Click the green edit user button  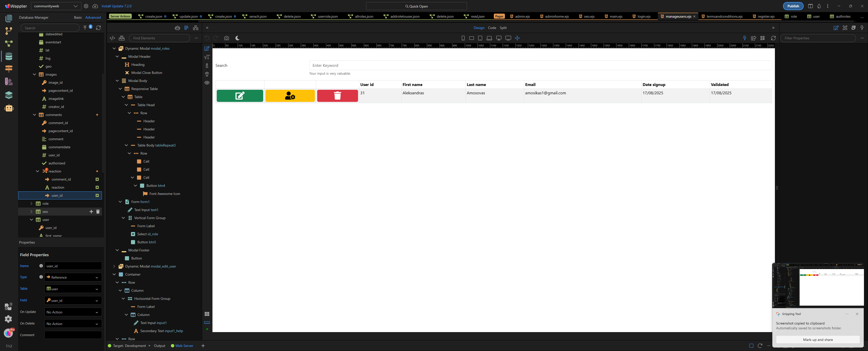(239, 96)
